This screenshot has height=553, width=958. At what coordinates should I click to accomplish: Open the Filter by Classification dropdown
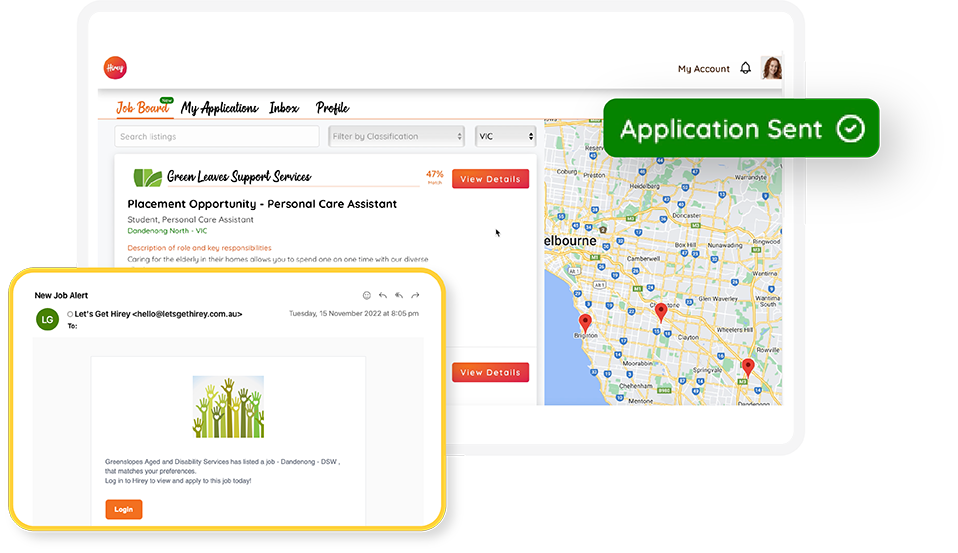(396, 136)
